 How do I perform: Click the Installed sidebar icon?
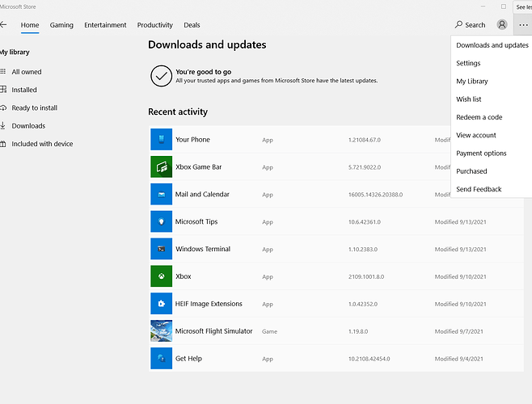[3, 90]
